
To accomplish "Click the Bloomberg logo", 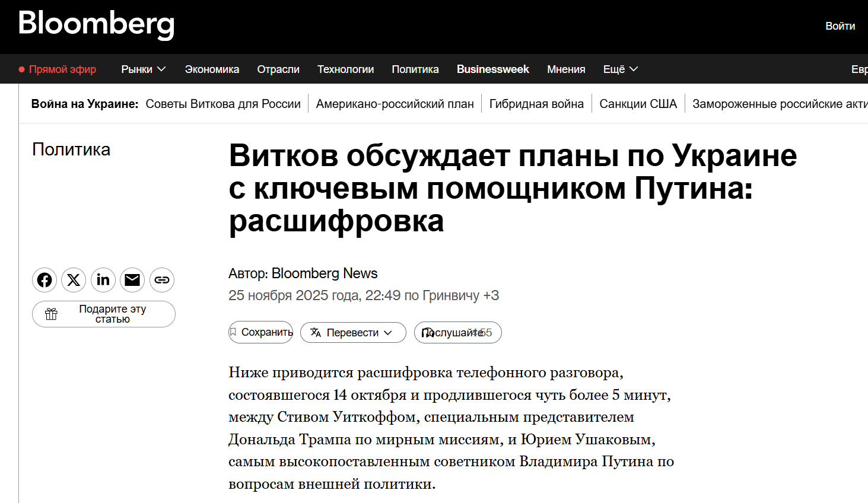I will (x=96, y=24).
